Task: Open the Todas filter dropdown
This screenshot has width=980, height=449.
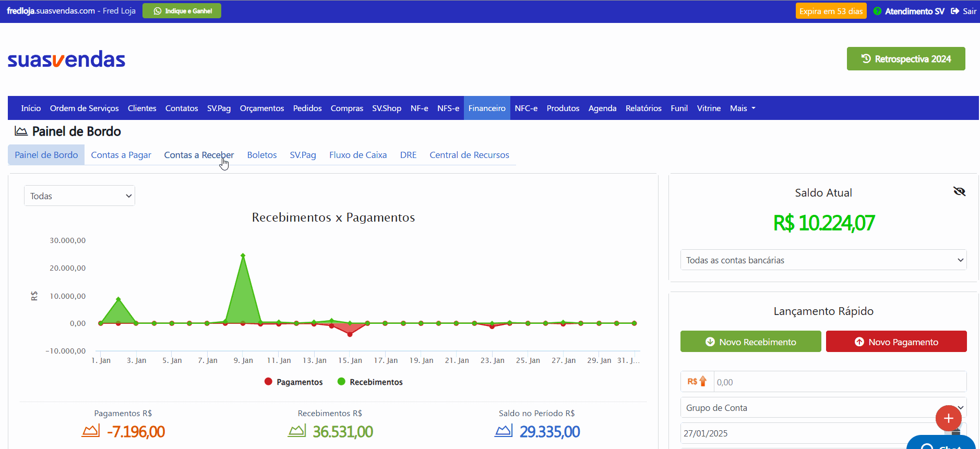Action: coord(79,196)
